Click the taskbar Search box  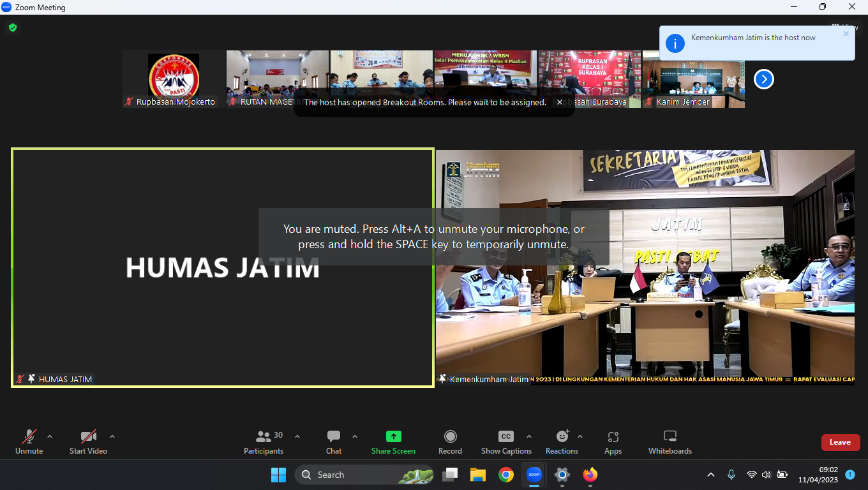[x=364, y=475]
